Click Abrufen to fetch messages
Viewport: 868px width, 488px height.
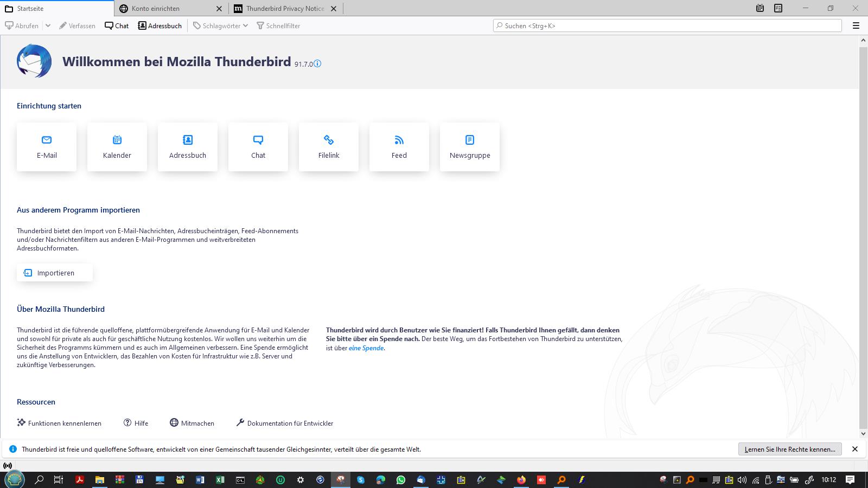point(22,25)
